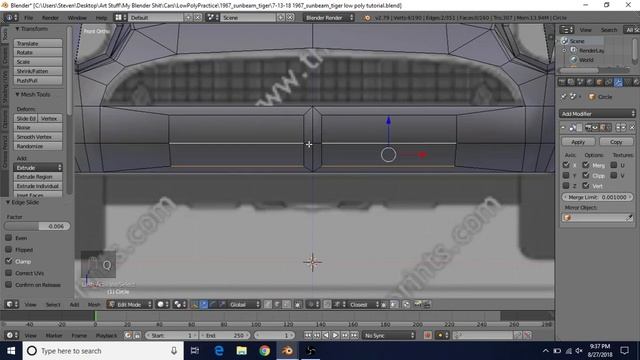Open the Blender Render engine dropdown
640x360 pixels.
tap(329, 18)
